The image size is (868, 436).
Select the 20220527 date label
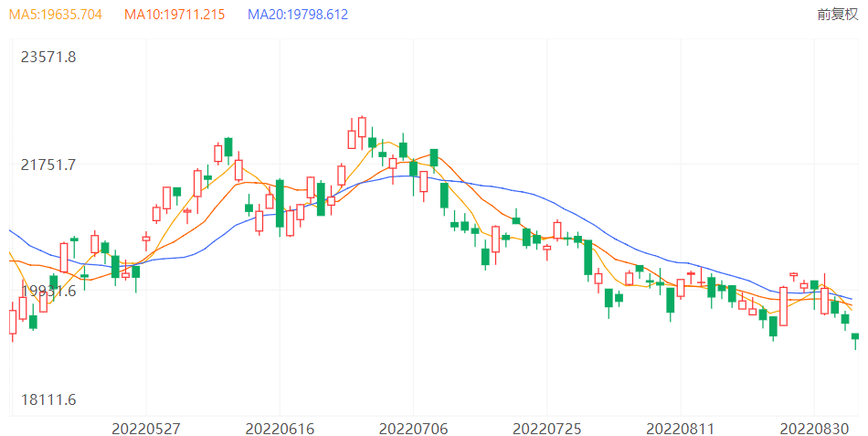click(x=146, y=429)
